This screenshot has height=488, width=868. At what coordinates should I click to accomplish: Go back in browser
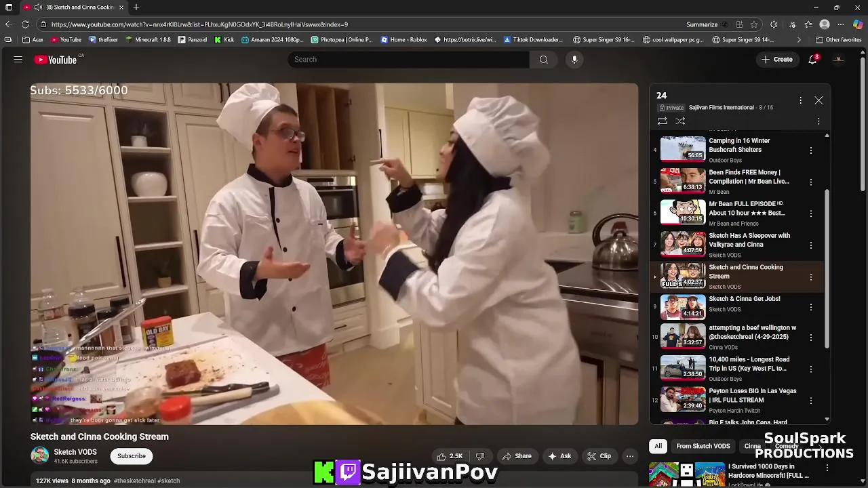[9, 24]
